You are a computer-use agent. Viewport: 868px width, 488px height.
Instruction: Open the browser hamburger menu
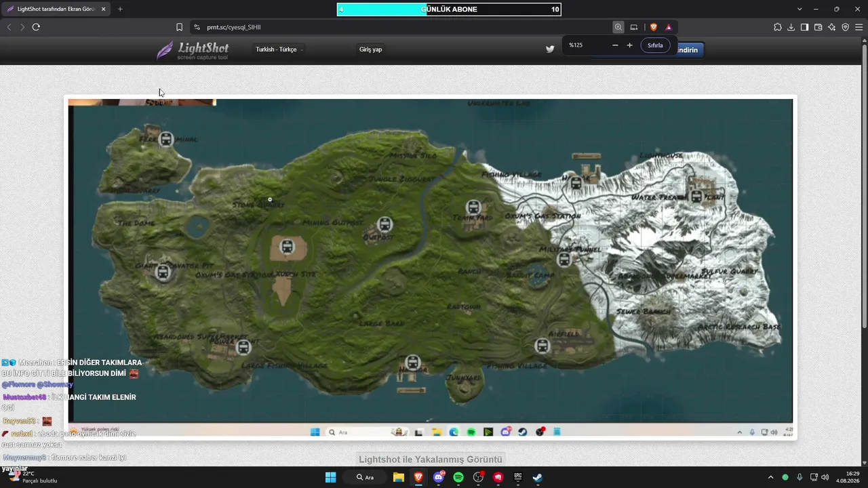pos(859,27)
